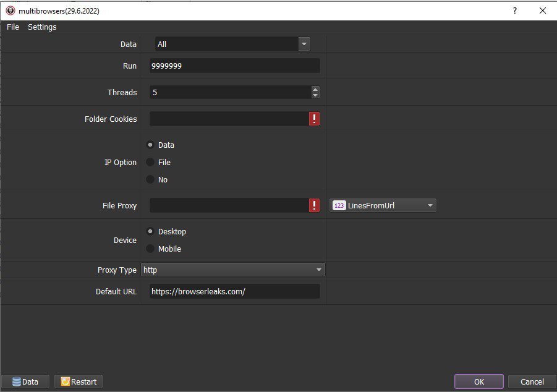Click the multibrowsers app icon in title bar

pyautogui.click(x=11, y=11)
